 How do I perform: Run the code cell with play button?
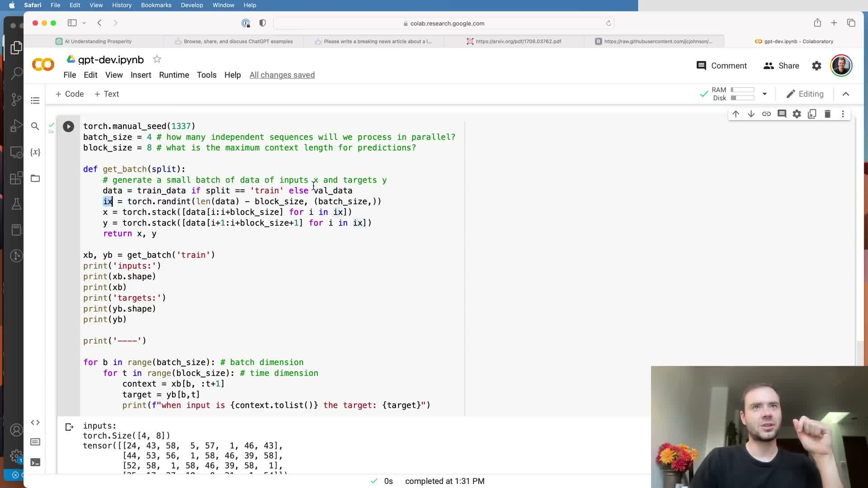pyautogui.click(x=68, y=127)
